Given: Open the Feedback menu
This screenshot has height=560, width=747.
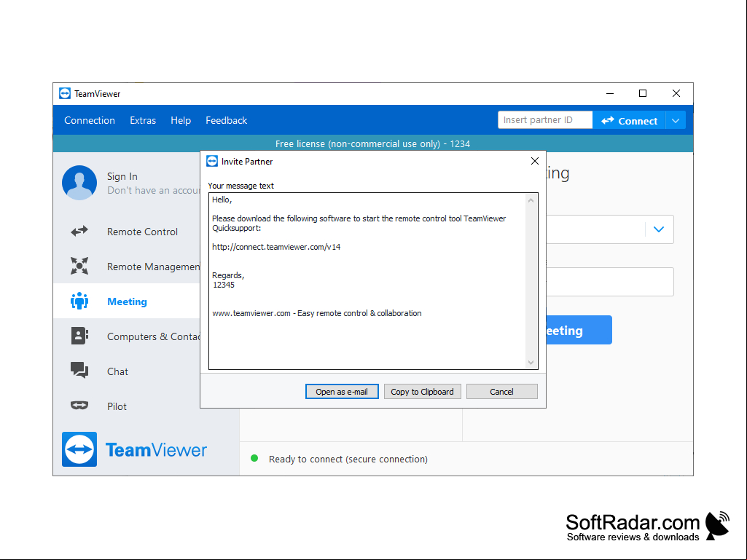Looking at the screenshot, I should point(227,120).
